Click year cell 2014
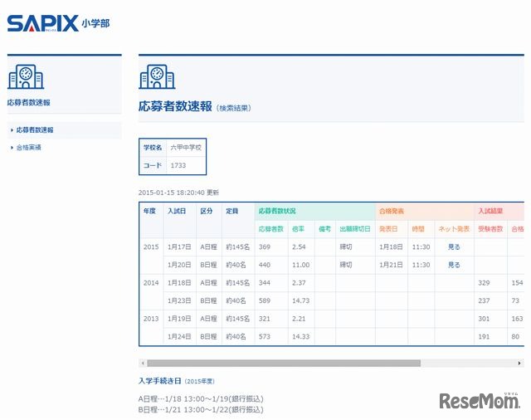 click(x=151, y=283)
